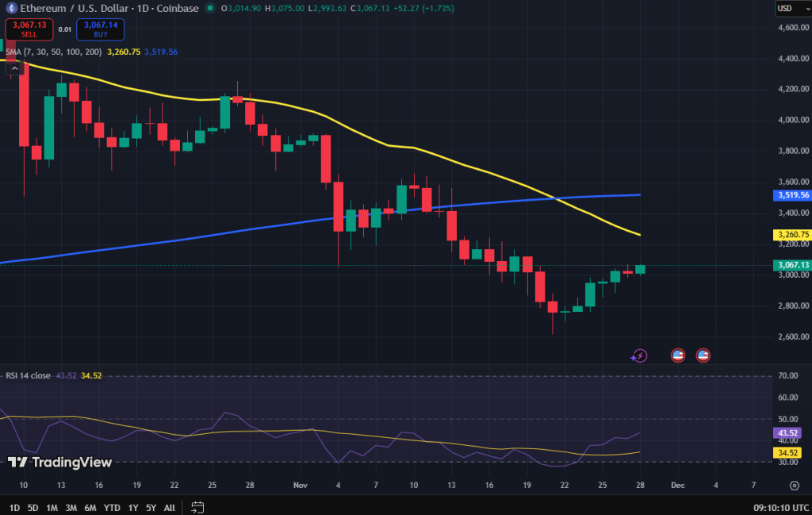Click the Nov label on the time axis
This screenshot has width=812, height=515.
301,486
